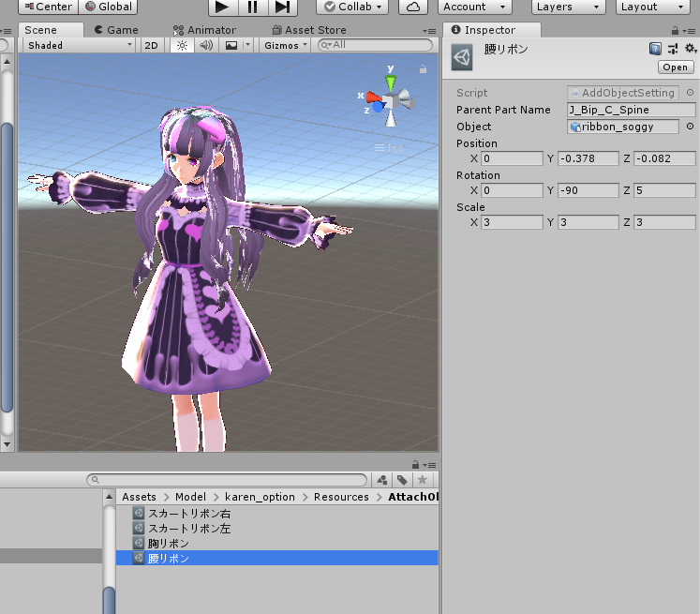Screen dimensions: 700x614
Task: Open the Collab dropdown
Action: click(352, 7)
